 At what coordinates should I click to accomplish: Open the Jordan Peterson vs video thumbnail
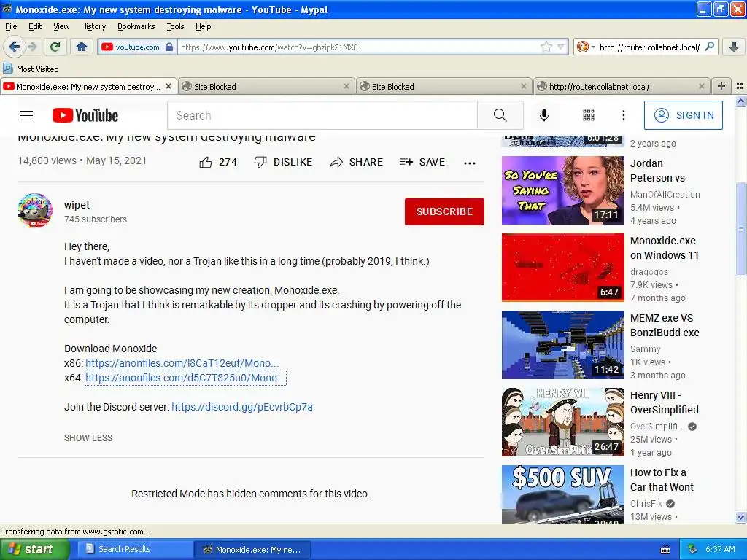click(563, 190)
